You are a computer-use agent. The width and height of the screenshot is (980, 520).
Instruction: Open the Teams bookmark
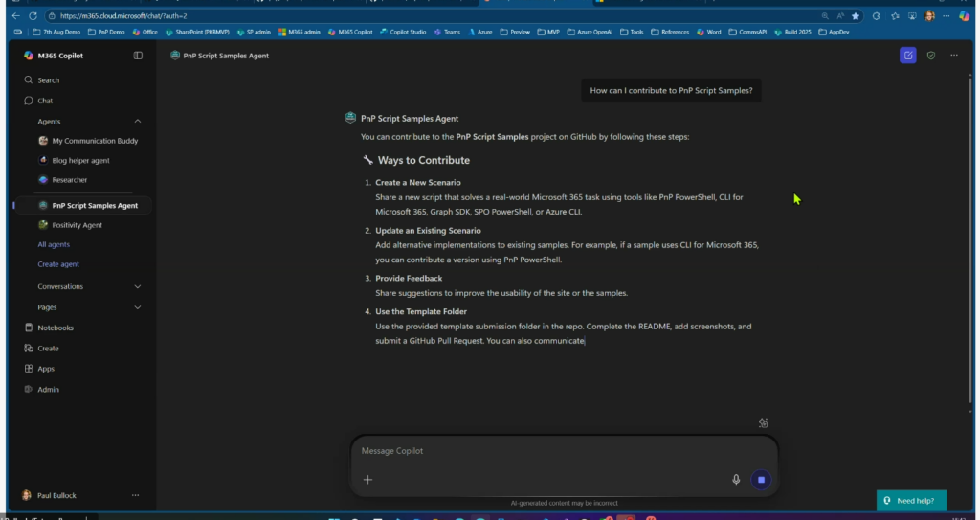(x=448, y=32)
